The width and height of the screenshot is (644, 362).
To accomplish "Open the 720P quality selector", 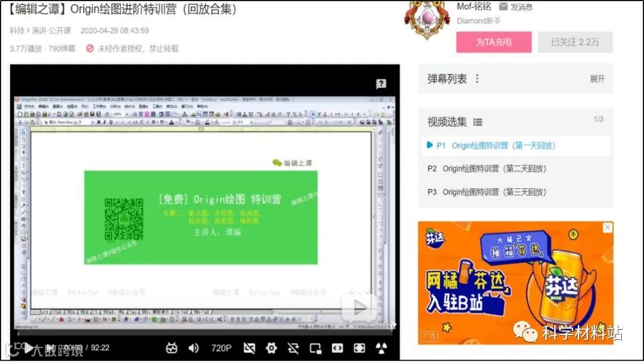I will (x=221, y=348).
